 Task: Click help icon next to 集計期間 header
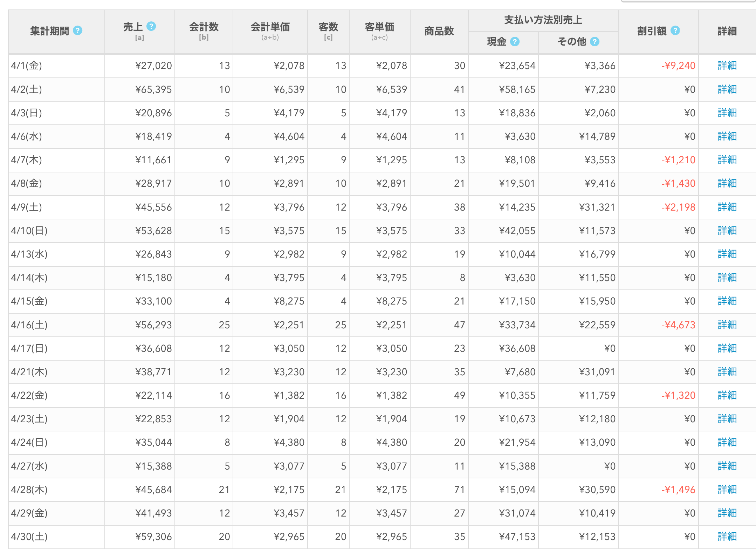pyautogui.click(x=77, y=31)
